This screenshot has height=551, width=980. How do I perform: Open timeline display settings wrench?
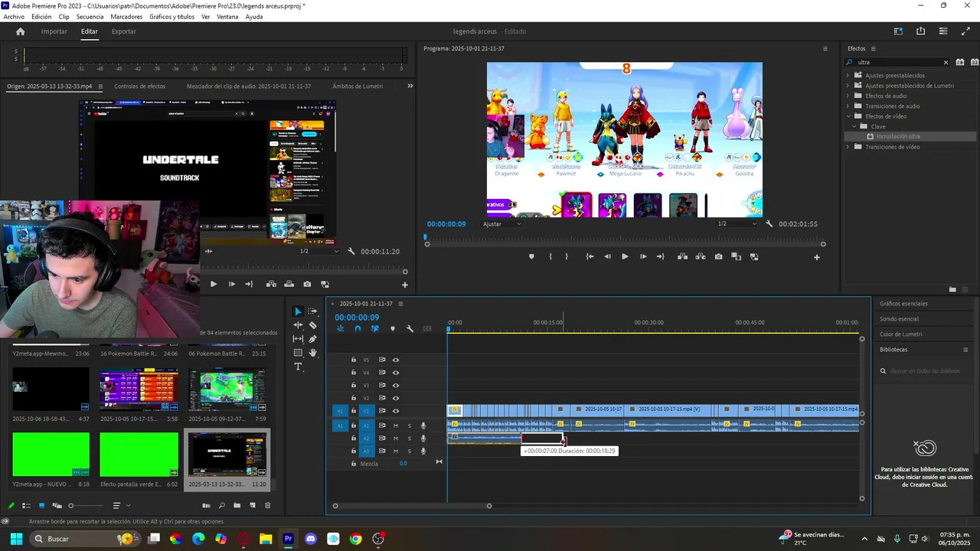click(410, 328)
